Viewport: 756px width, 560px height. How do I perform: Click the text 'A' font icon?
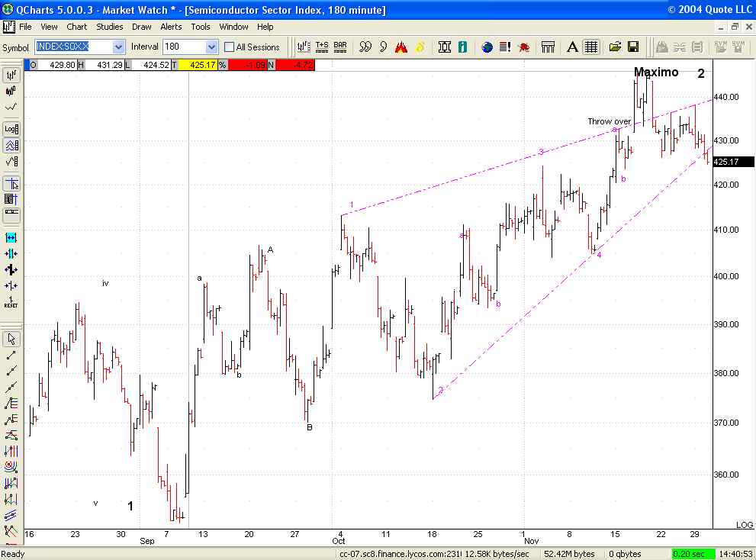[x=572, y=47]
